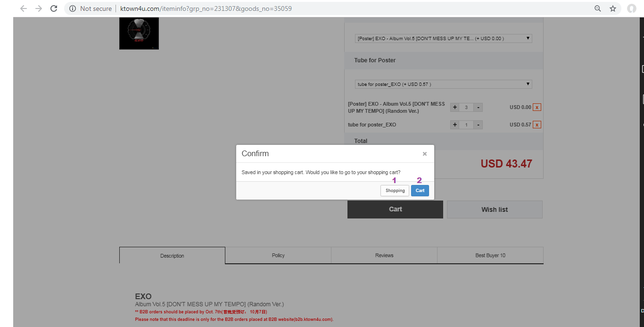Image resolution: width=644 pixels, height=327 pixels.
Task: Click the total price USD 43.47
Action: pyautogui.click(x=506, y=164)
